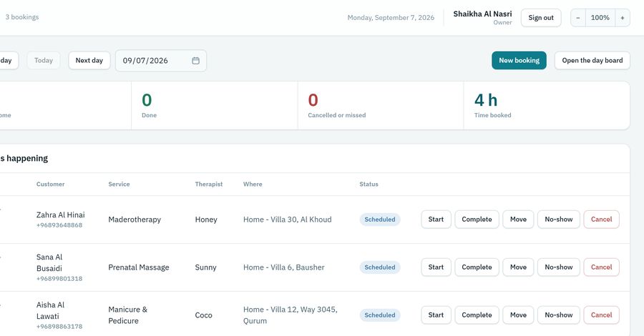Focus the 09/07/2026 date field
Viewport: 644px width, 336px height.
point(160,60)
